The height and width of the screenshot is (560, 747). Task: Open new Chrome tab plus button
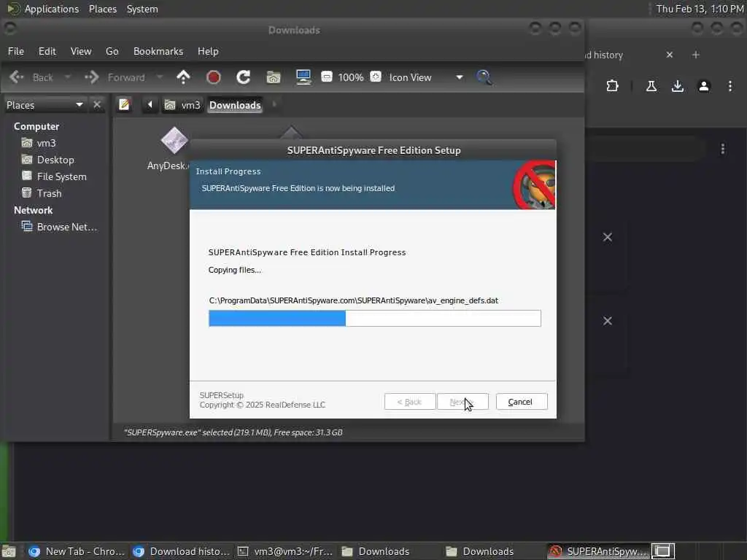click(x=695, y=55)
